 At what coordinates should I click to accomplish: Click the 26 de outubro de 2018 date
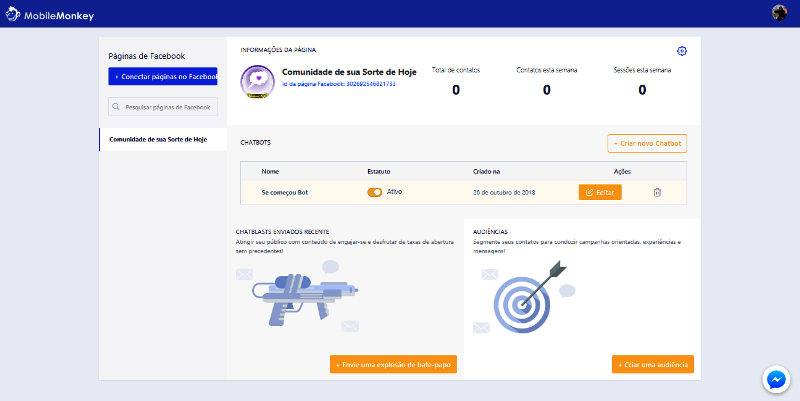coord(504,192)
